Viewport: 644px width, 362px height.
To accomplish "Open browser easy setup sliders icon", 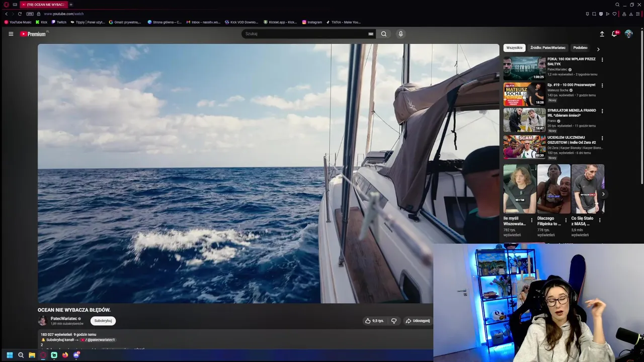I will coord(638,14).
